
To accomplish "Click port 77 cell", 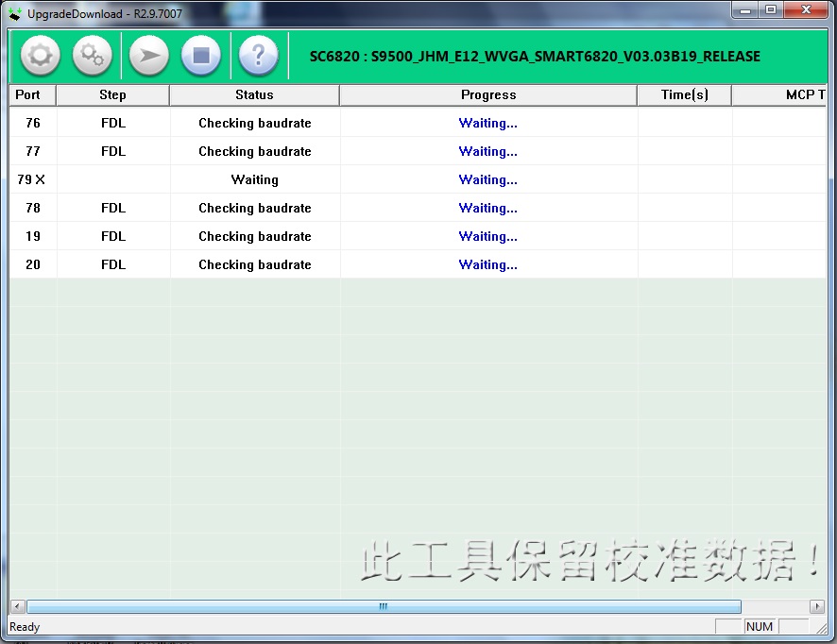I will pyautogui.click(x=33, y=151).
